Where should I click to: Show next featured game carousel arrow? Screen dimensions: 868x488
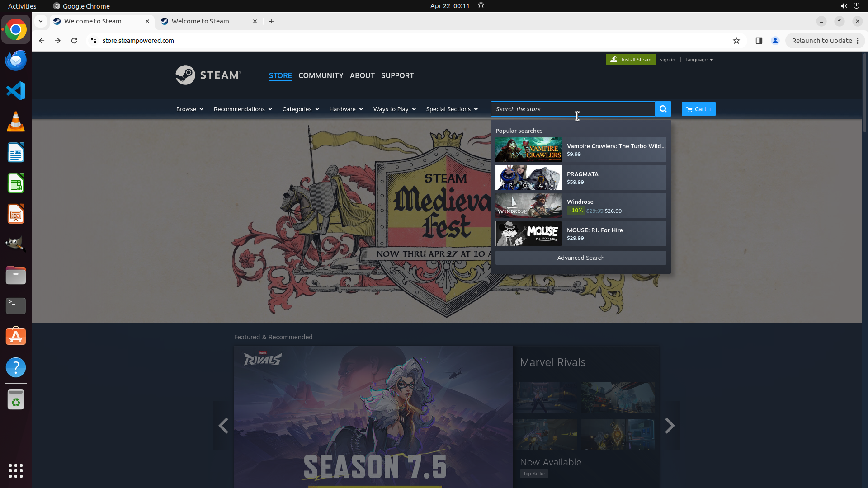pos(670,425)
